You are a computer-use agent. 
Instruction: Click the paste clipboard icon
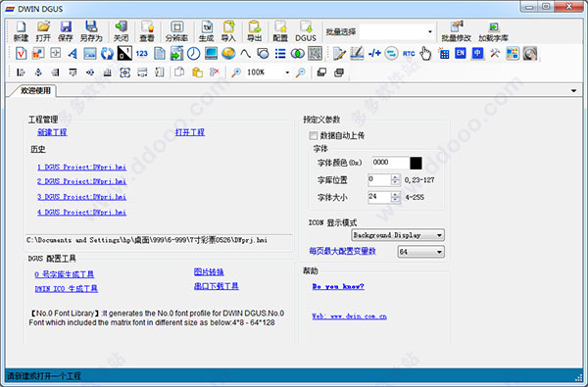[197, 72]
